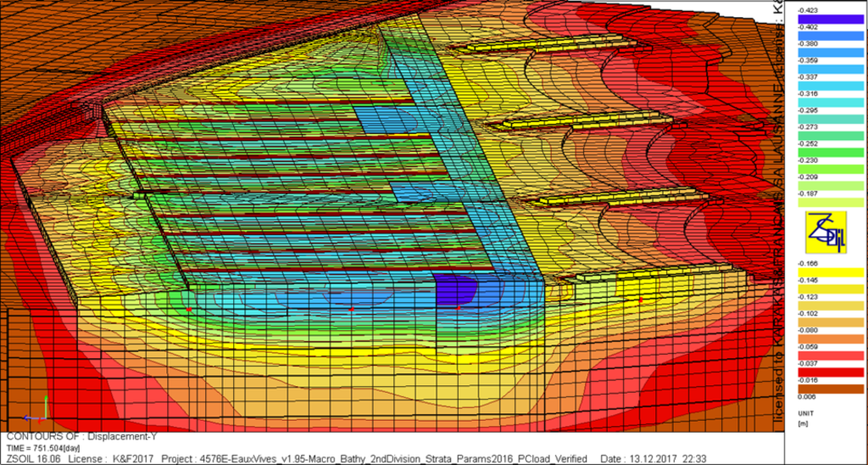Click the 'ZSOIL 16.06' version text
Screen dimensions: 868x465
click(33, 459)
